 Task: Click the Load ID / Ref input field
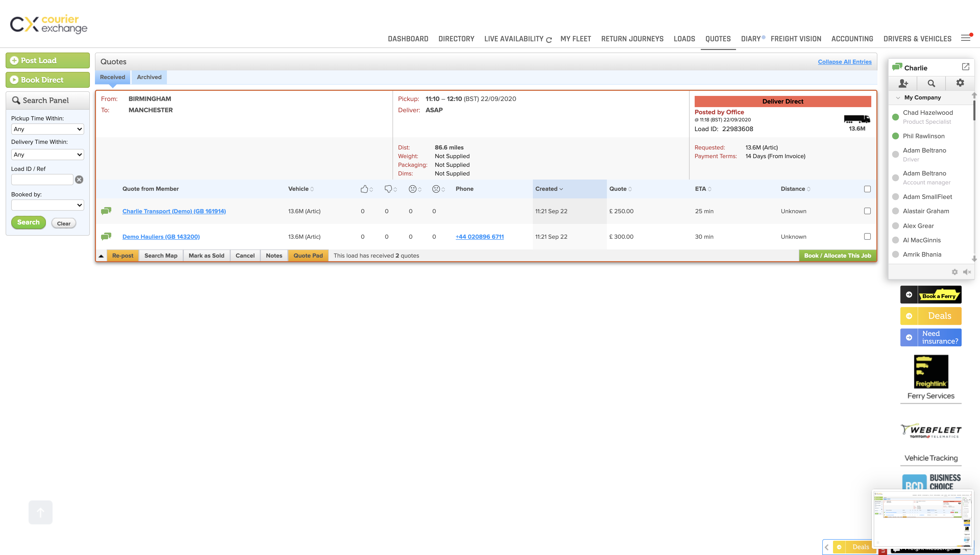click(x=42, y=180)
